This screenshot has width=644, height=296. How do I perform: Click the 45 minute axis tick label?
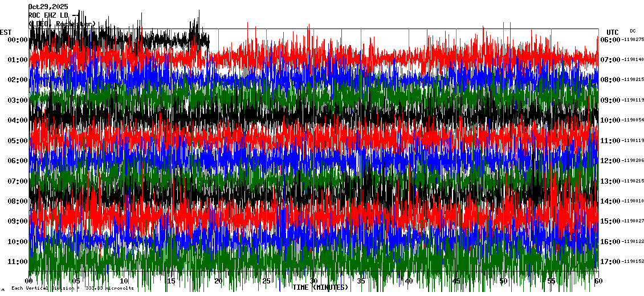pos(456,281)
